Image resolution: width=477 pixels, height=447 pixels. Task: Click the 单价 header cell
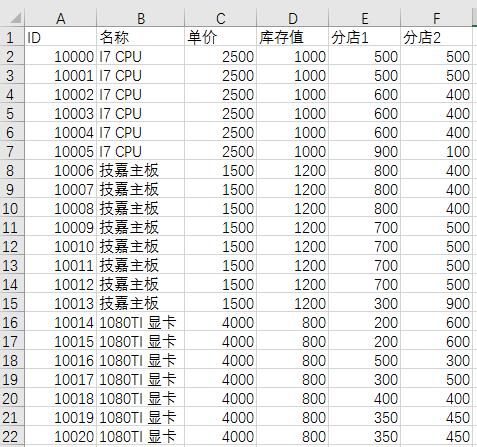coord(220,37)
